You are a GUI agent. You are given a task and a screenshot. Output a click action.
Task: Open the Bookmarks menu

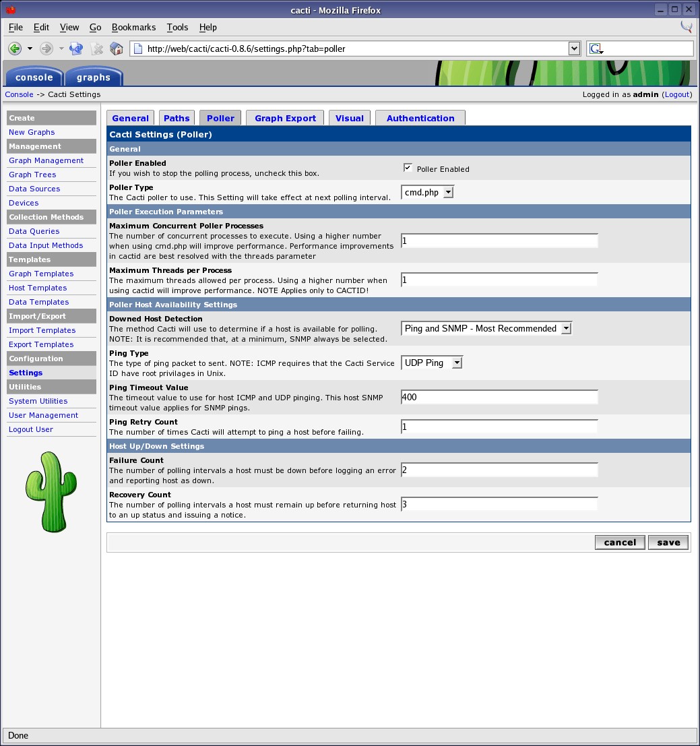point(133,27)
